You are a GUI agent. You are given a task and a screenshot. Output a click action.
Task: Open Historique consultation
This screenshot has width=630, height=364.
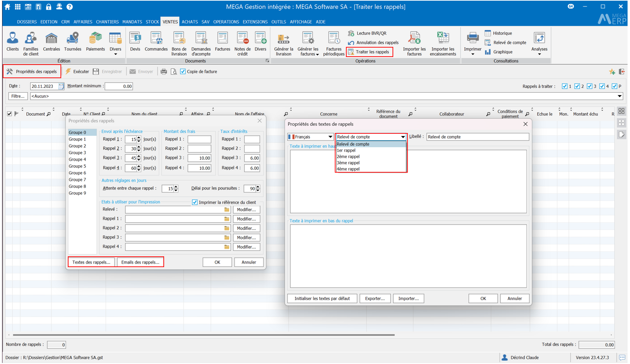pos(498,33)
